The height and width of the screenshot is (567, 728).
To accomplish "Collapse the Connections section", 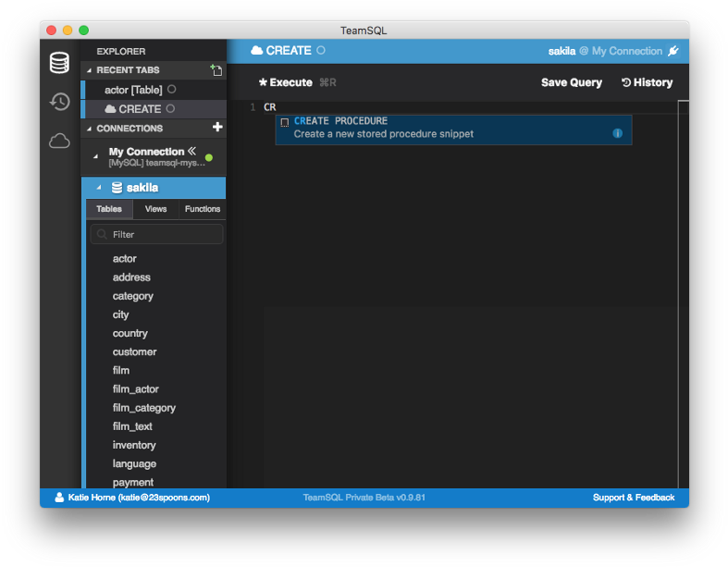I will [x=89, y=129].
